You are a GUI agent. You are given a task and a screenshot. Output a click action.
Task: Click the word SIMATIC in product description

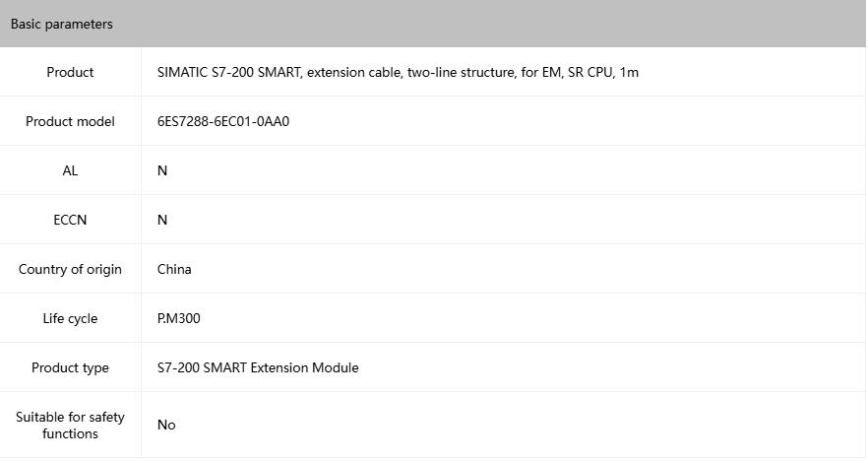click(x=182, y=72)
